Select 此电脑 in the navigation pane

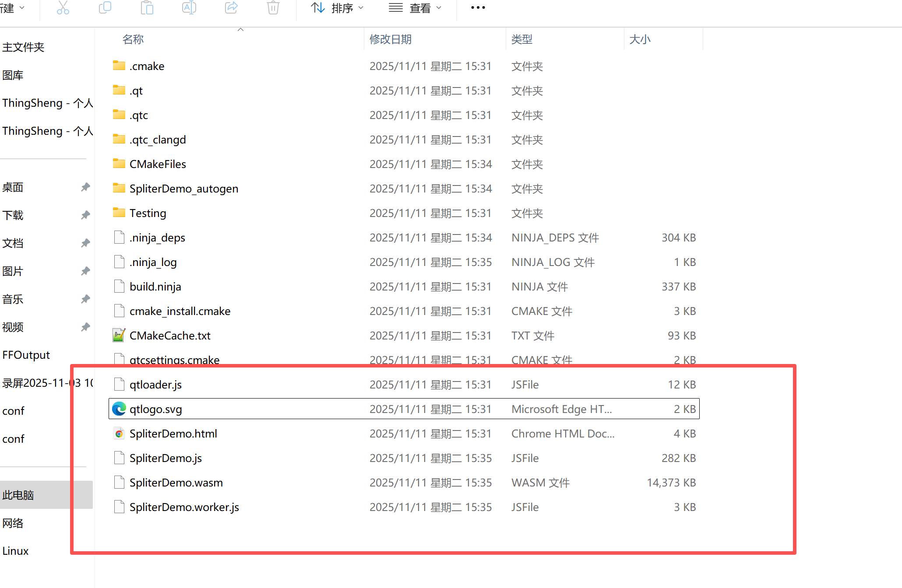pos(18,495)
